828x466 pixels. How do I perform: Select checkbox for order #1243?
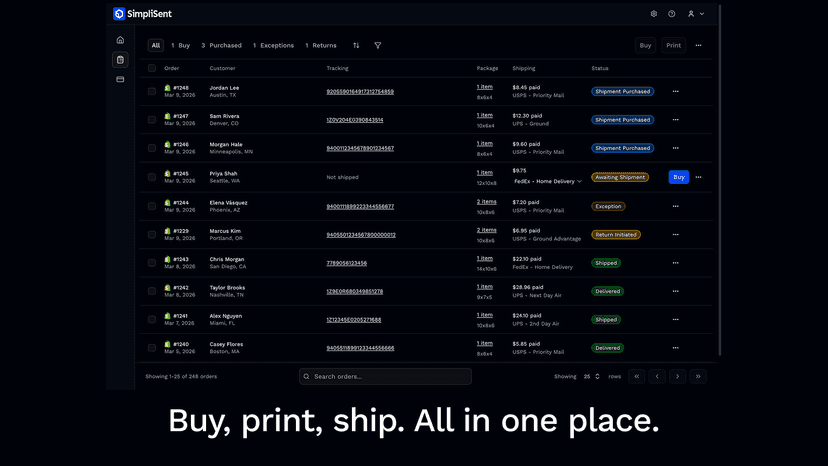[152, 263]
